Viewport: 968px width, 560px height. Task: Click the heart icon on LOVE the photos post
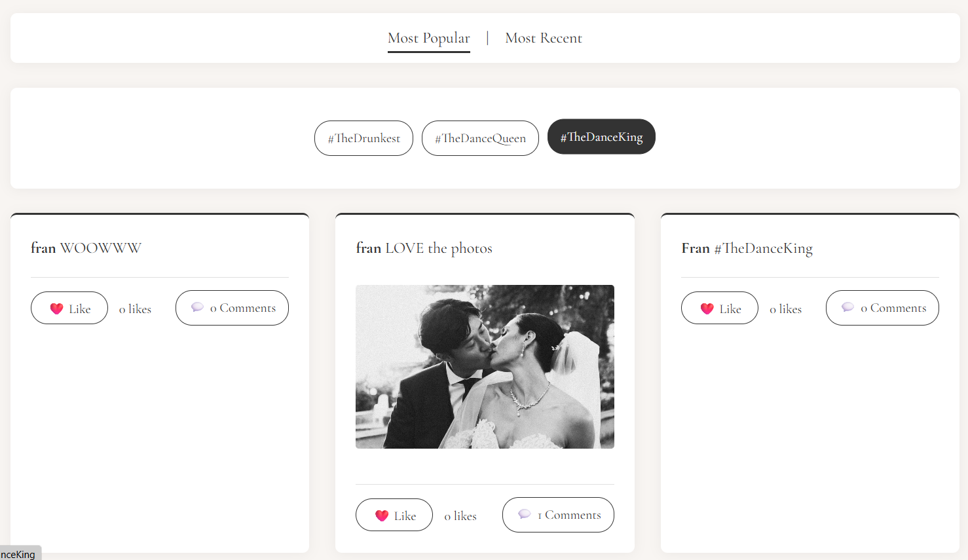tap(382, 515)
